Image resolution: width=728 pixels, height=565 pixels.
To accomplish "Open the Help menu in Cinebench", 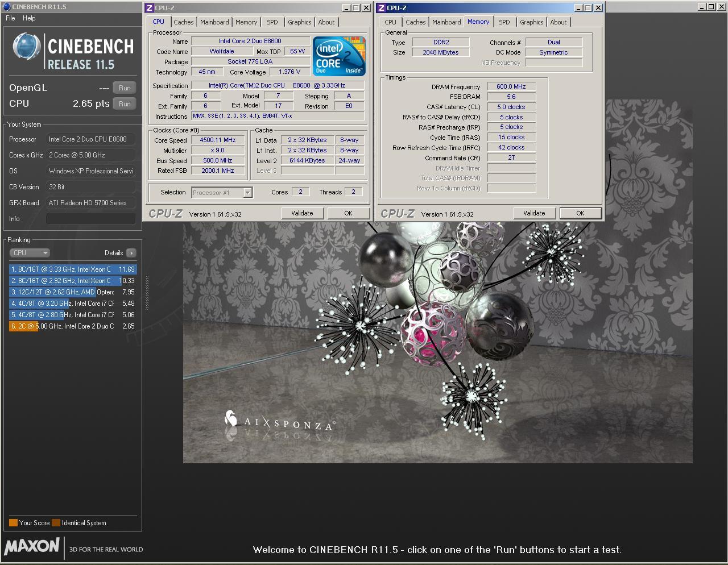I will 29,18.
